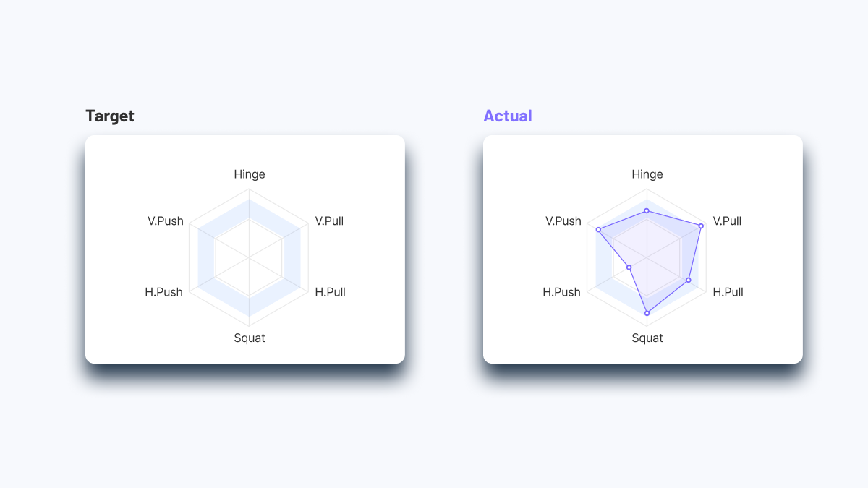The height and width of the screenshot is (488, 868).
Task: Select the Squat label in Actual chart
Action: tap(647, 338)
